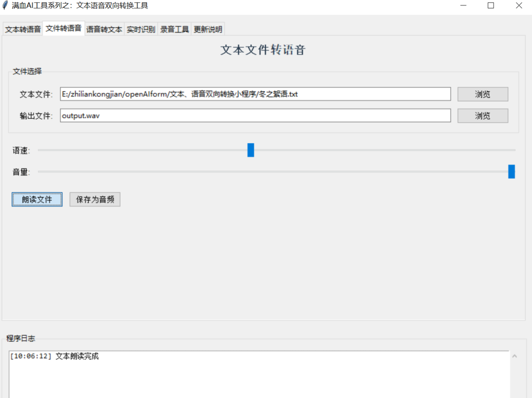Click the 保存为音频 button

(x=95, y=200)
